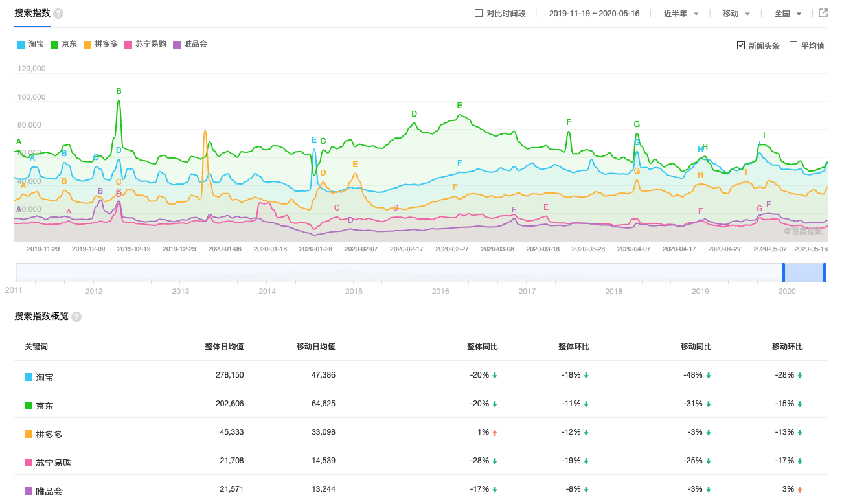Click the 苏宁易购 keyword in the table
The height and width of the screenshot is (504, 842).
click(54, 463)
